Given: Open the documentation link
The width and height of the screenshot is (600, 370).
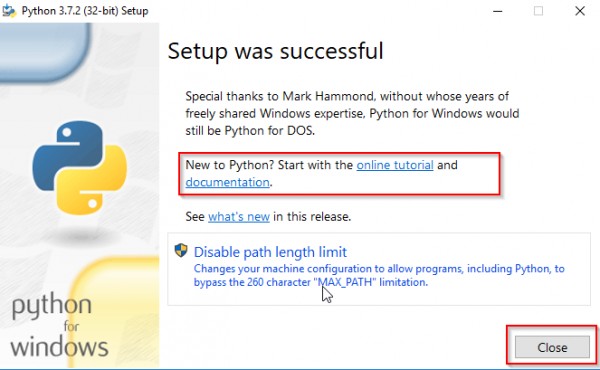Looking at the screenshot, I should coord(228,182).
